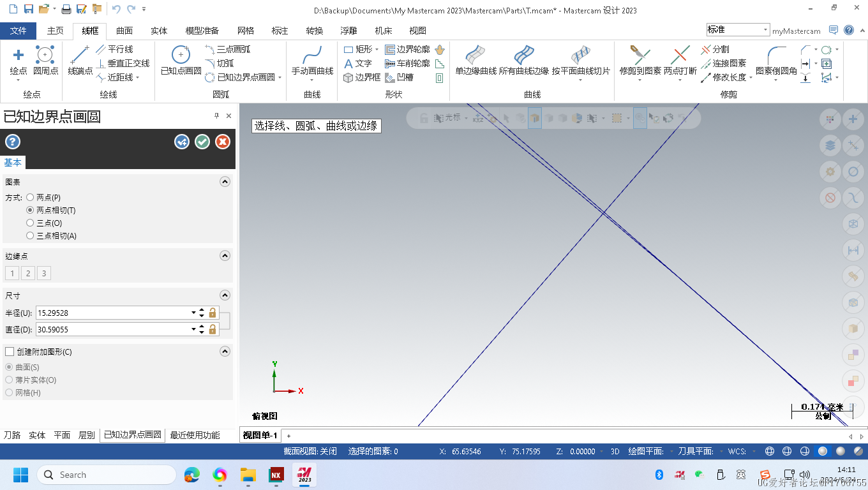
Task: Expand the 已知边界点画圆 ribbon dropdown arrow
Action: point(280,78)
